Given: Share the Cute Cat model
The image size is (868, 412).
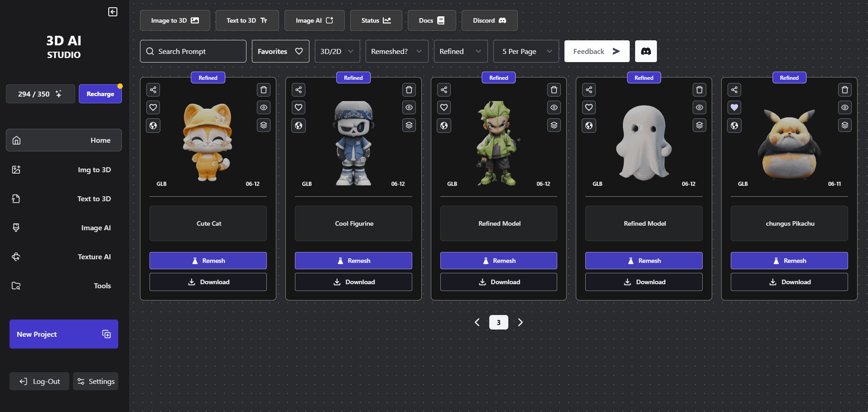Looking at the screenshot, I should [153, 90].
